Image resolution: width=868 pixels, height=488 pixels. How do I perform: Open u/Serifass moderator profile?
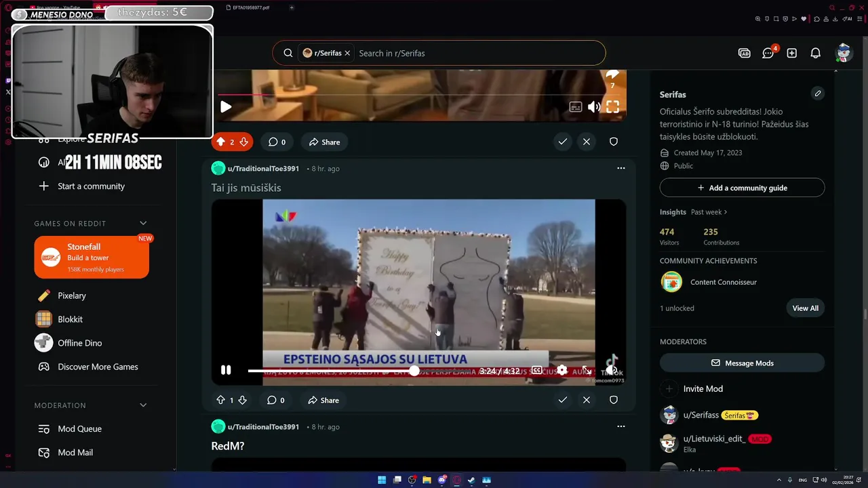(701, 415)
